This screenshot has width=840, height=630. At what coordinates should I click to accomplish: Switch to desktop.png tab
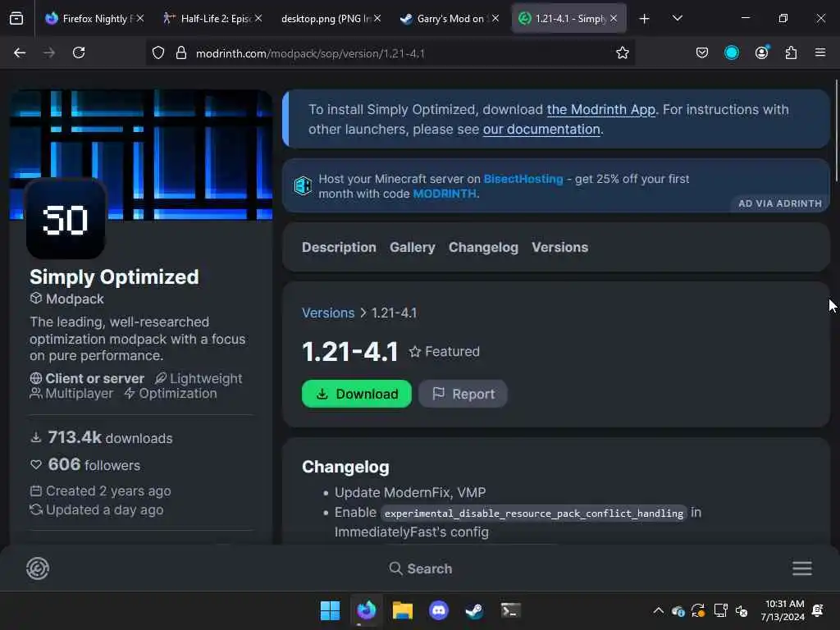coord(331,19)
